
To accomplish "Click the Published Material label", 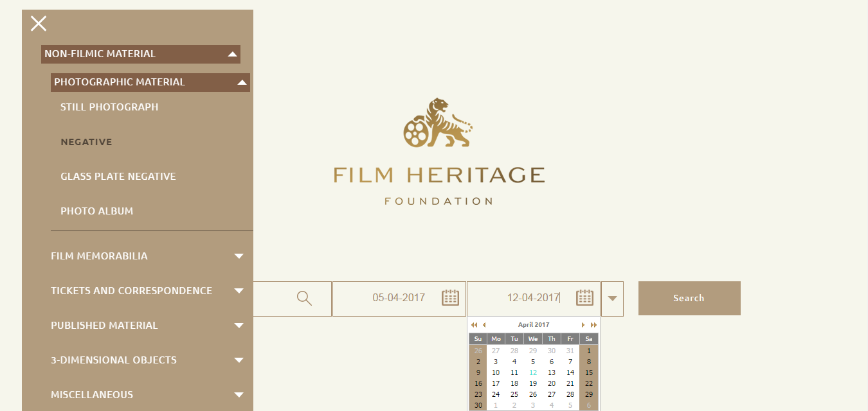I will 104,326.
